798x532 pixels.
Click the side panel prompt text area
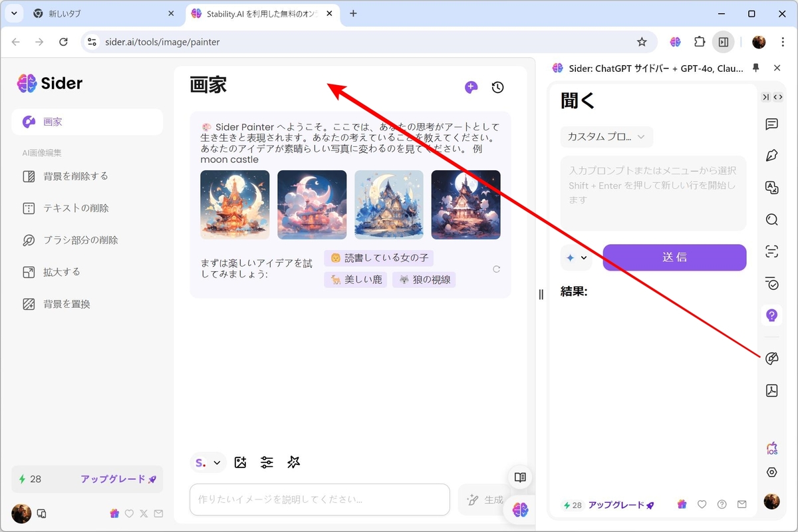click(653, 193)
